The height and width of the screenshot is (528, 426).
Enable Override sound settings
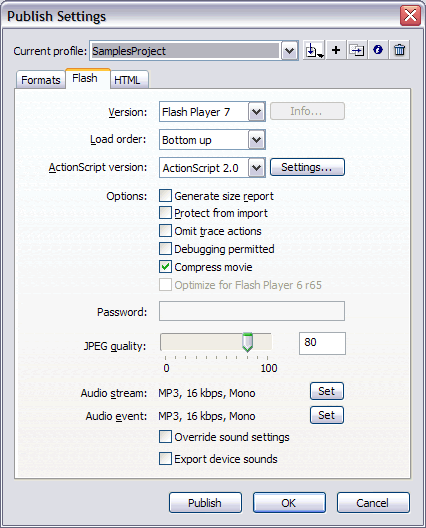tap(165, 437)
